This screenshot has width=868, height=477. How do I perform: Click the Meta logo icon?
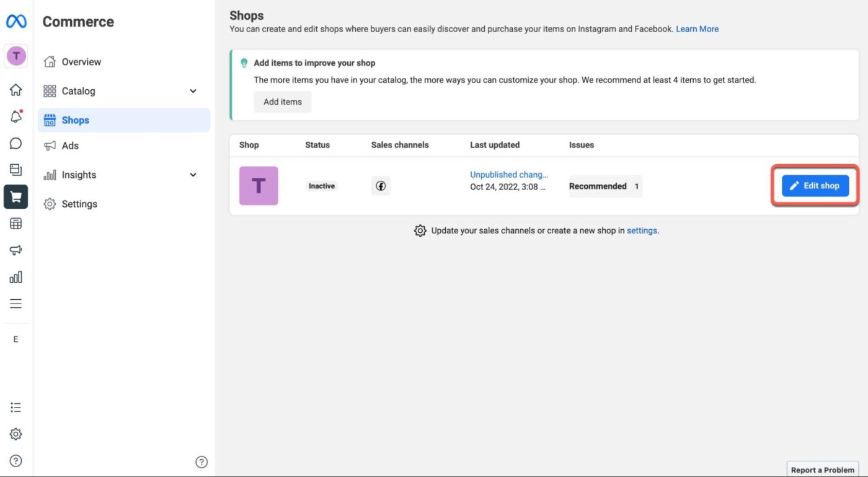coord(16,22)
